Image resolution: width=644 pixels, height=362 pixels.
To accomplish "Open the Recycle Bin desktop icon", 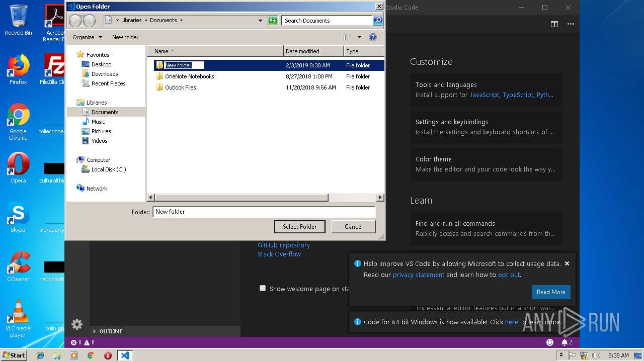I will (x=18, y=20).
